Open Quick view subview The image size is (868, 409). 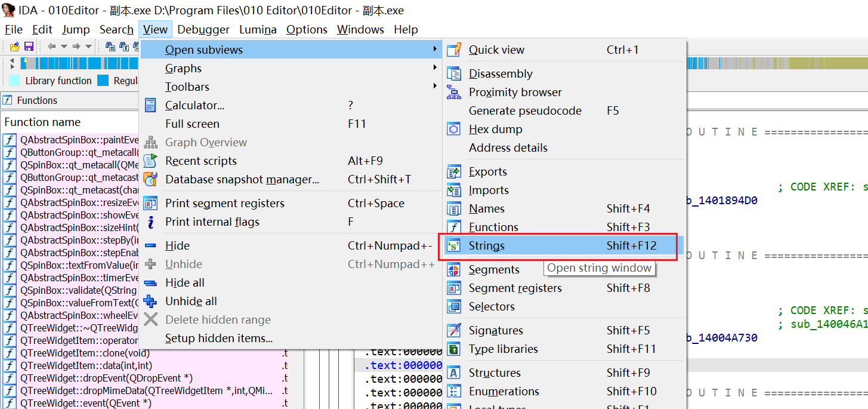(564, 50)
